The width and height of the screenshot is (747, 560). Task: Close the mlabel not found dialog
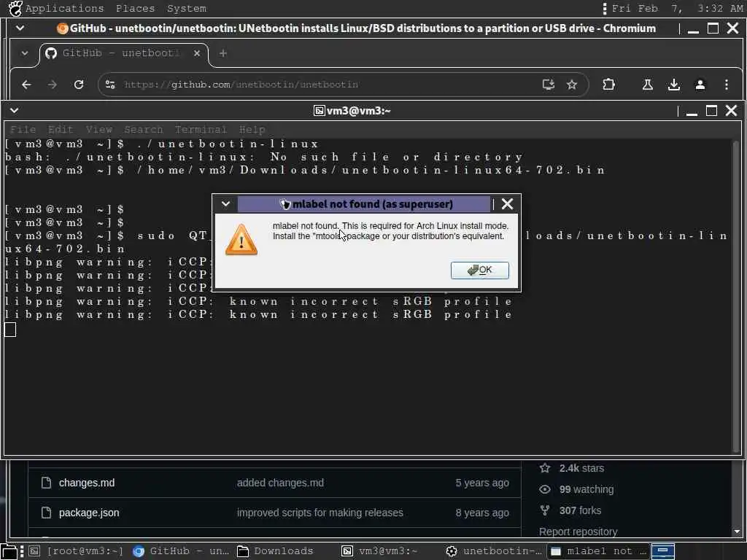(508, 204)
